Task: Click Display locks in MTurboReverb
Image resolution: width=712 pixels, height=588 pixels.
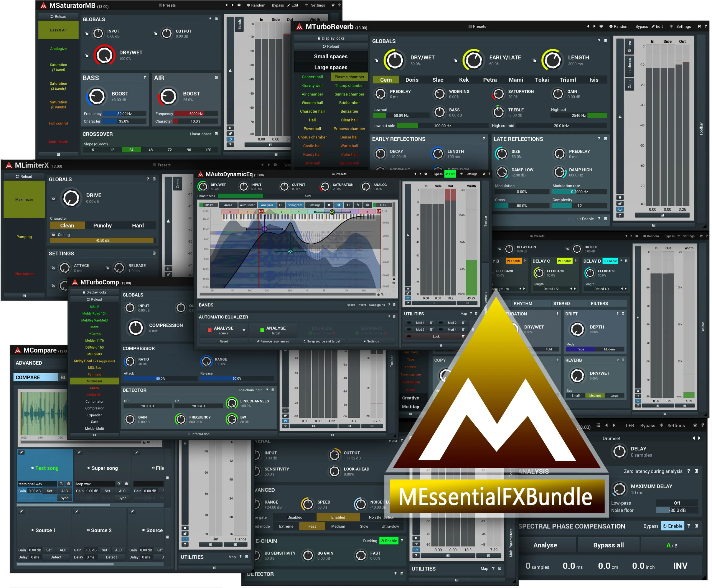Action: coord(331,38)
